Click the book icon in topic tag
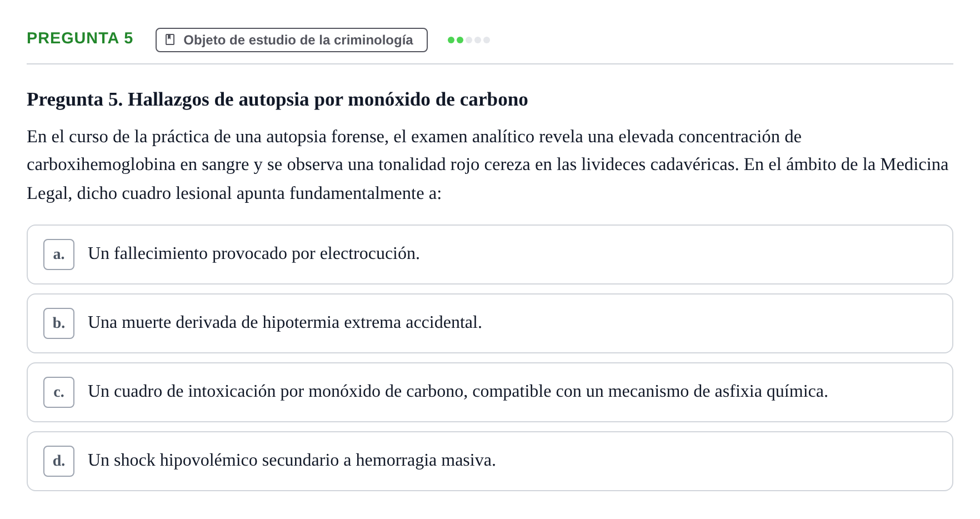 pos(170,40)
